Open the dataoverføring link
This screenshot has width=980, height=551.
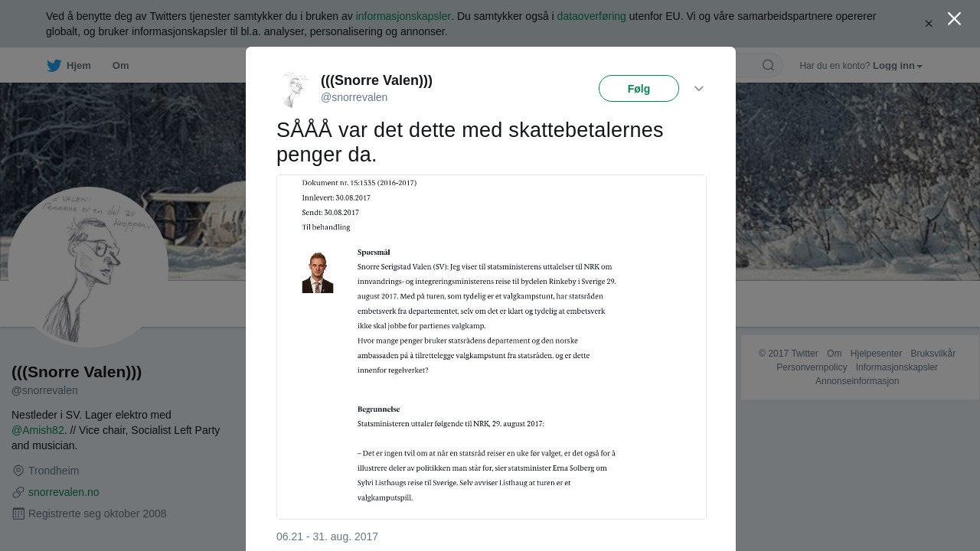pos(591,16)
